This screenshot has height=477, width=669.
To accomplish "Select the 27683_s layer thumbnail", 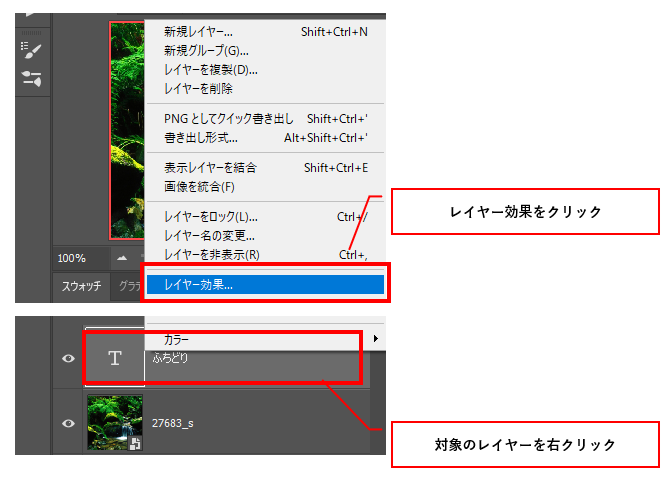I will [114, 423].
